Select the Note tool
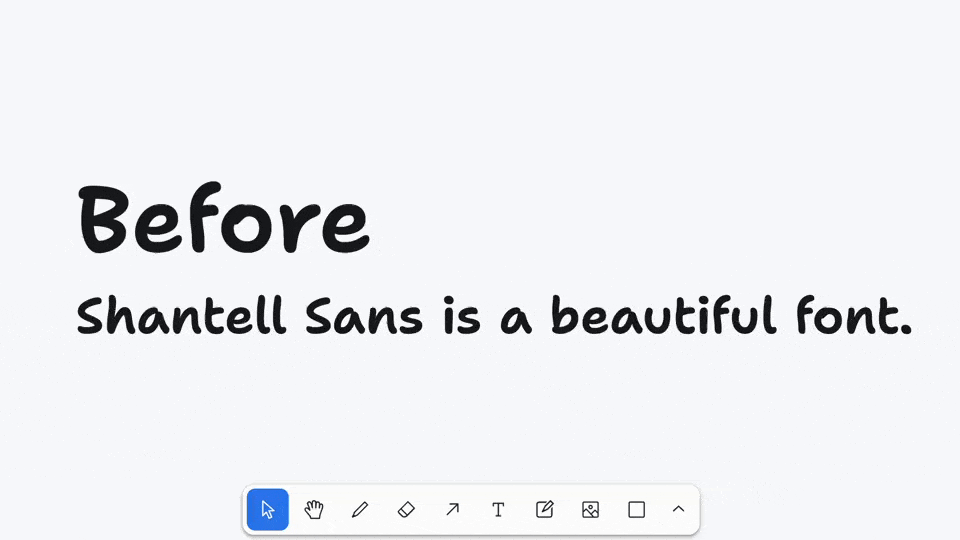 [x=544, y=509]
